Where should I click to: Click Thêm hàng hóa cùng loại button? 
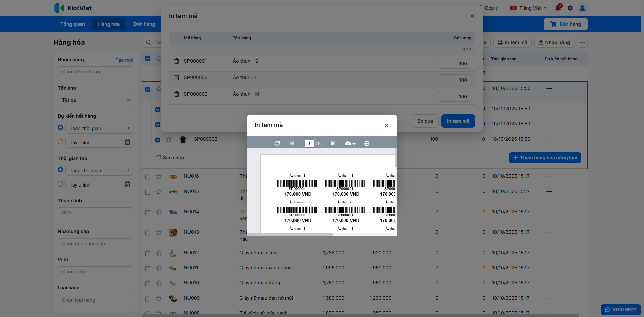point(545,158)
